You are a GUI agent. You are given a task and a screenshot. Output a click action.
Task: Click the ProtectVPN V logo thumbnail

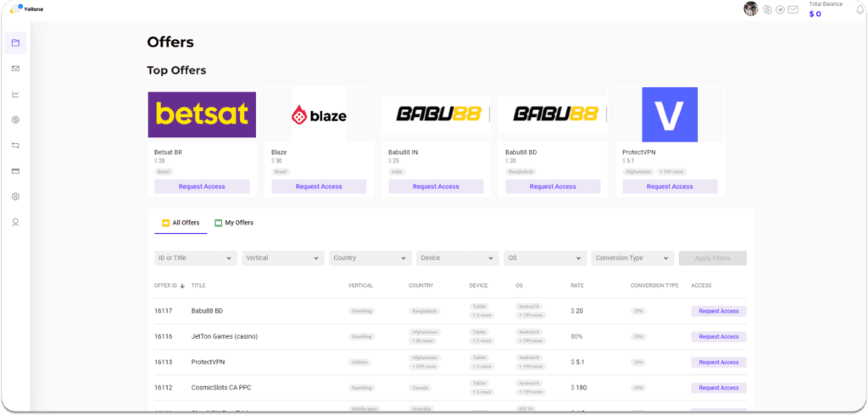[670, 114]
